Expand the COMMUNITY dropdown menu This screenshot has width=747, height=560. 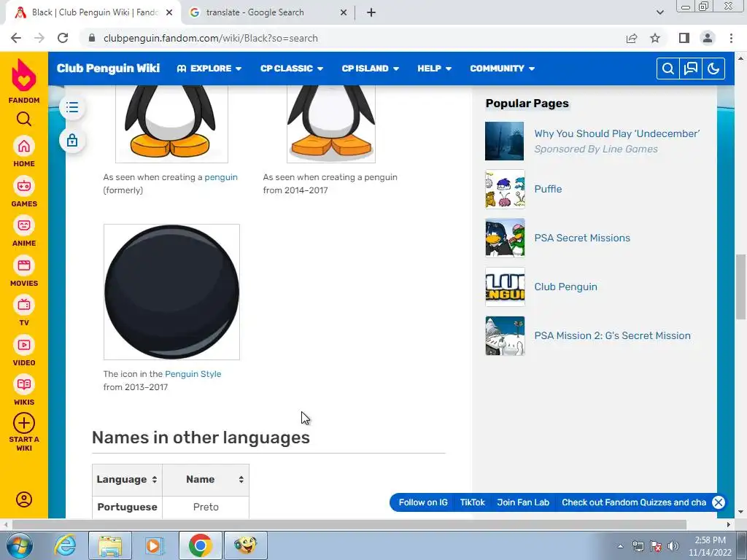point(502,69)
